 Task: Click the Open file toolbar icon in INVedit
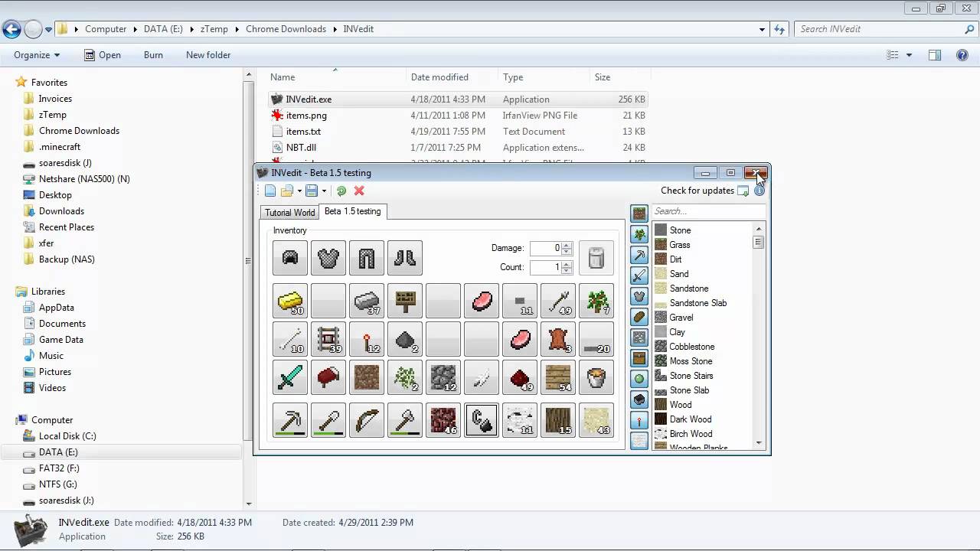coord(287,191)
